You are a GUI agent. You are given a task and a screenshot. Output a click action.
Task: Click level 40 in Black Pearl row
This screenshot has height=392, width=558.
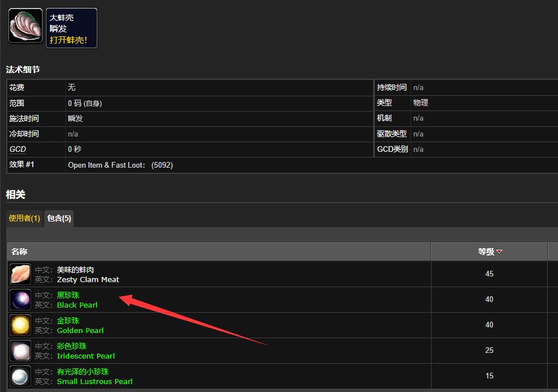(x=489, y=300)
